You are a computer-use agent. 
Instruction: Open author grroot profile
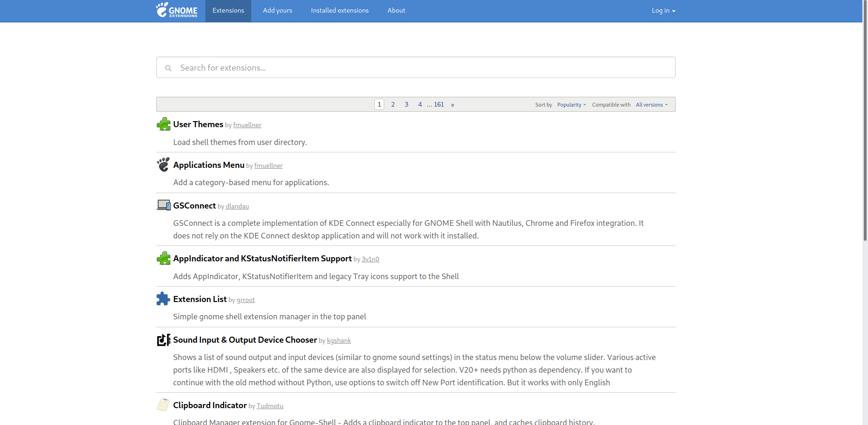[x=246, y=300]
